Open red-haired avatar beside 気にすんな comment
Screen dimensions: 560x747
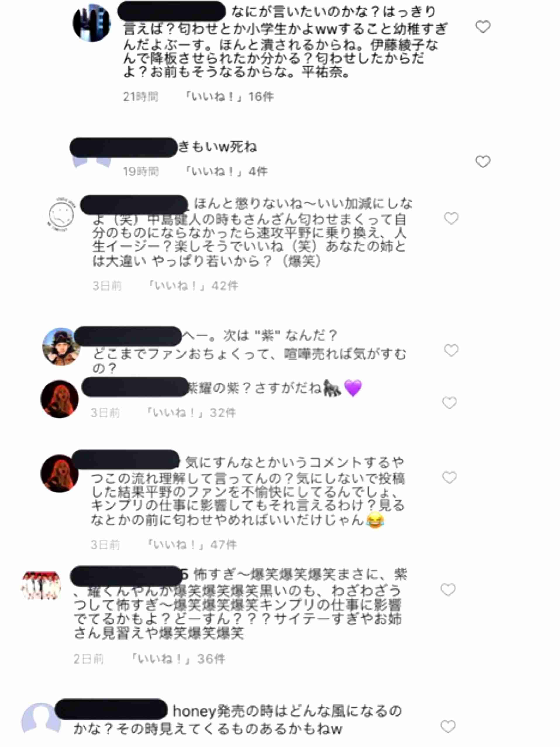click(59, 474)
